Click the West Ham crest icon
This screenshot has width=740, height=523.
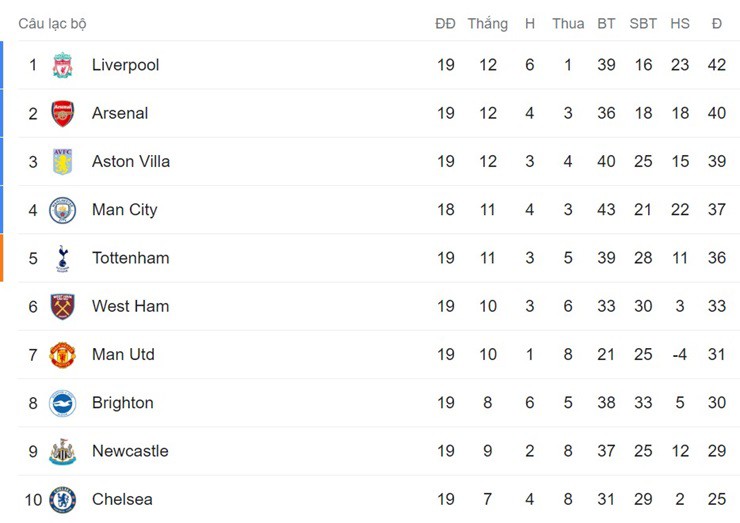click(x=63, y=306)
